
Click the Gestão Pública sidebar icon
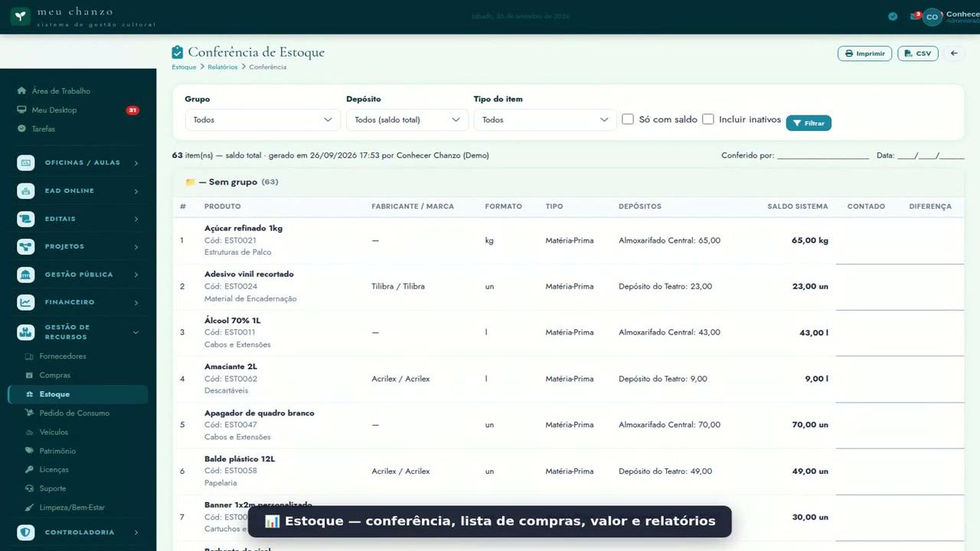(x=26, y=275)
